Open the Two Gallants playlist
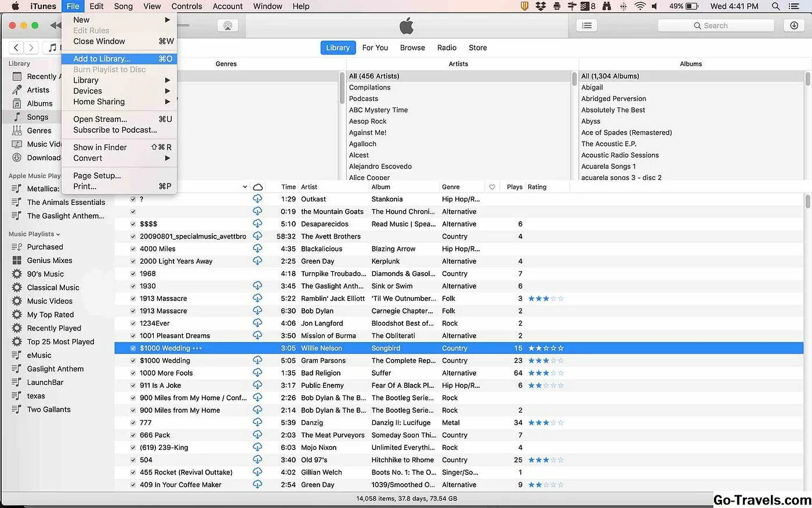 click(x=49, y=409)
